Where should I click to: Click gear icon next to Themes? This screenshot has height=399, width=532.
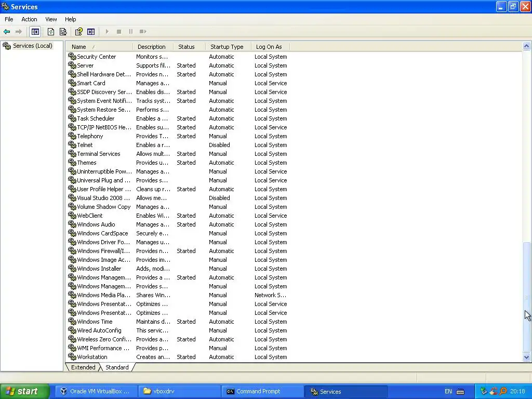(72, 162)
